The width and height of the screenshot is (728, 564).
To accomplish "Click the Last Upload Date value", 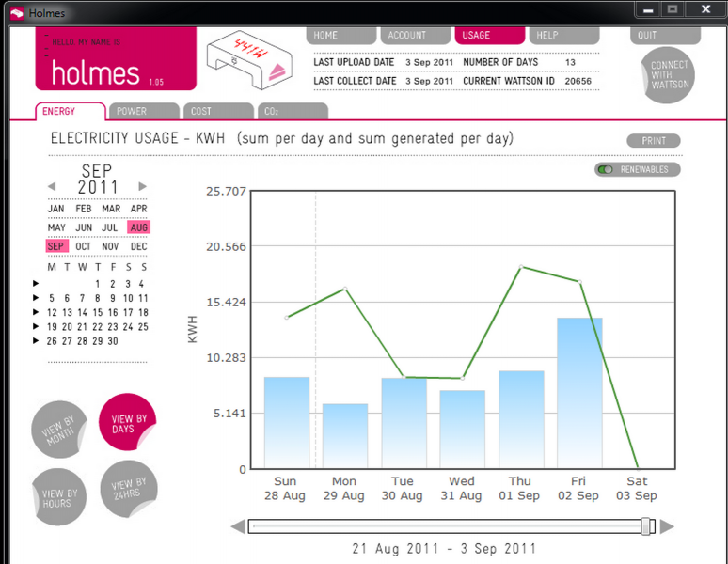I will (x=429, y=63).
